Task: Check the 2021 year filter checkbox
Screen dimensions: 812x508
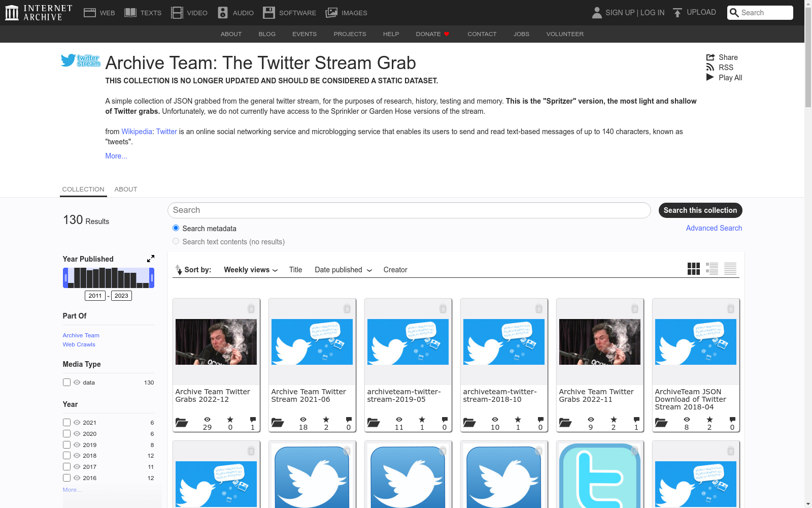Action: (66, 422)
